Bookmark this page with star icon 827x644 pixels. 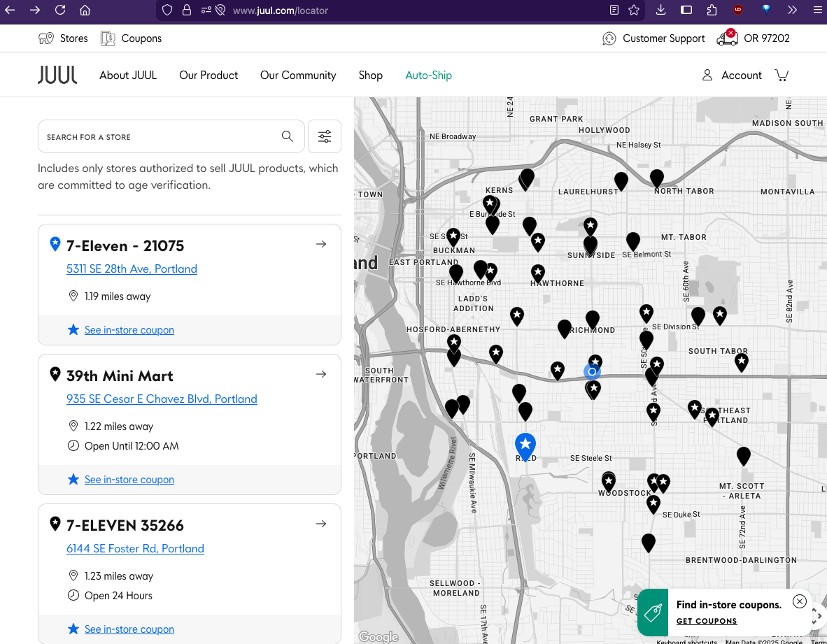click(634, 10)
